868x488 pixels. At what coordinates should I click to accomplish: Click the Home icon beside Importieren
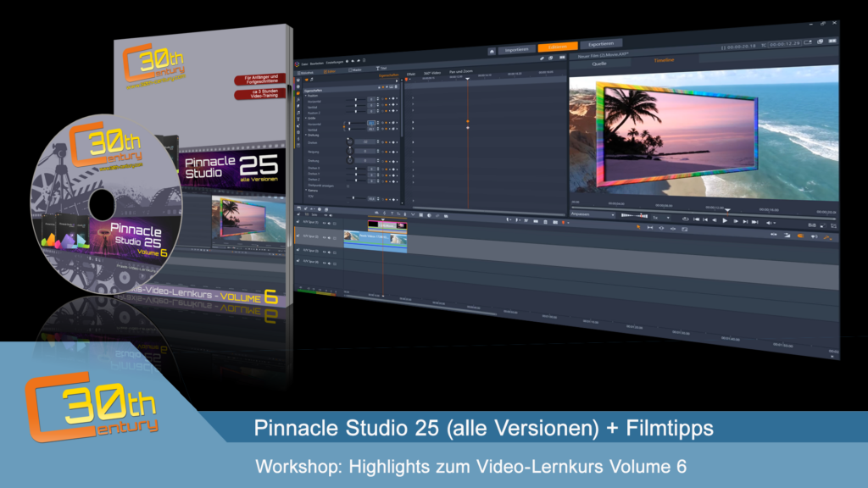(x=492, y=51)
